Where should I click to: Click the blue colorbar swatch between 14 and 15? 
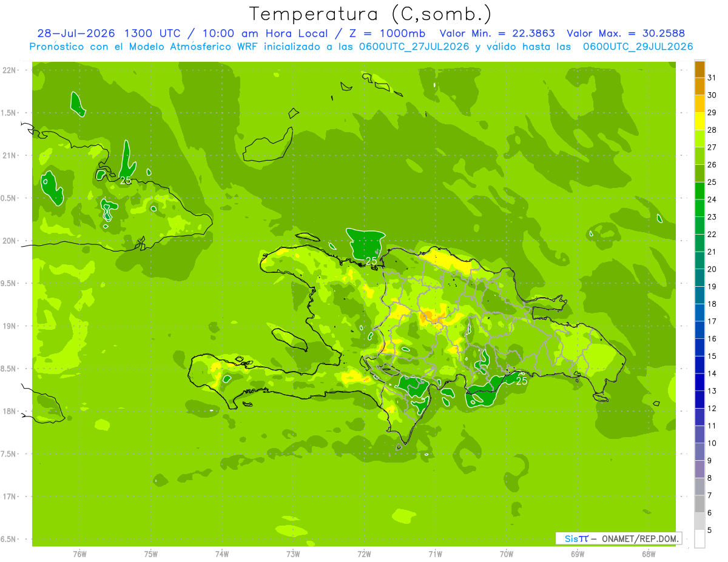(x=699, y=365)
